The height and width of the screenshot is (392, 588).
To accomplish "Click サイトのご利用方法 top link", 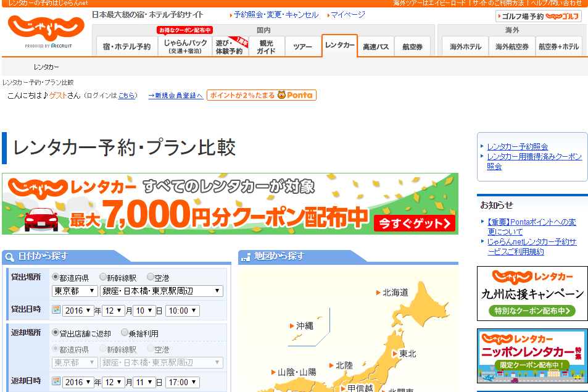I will 498,3.
